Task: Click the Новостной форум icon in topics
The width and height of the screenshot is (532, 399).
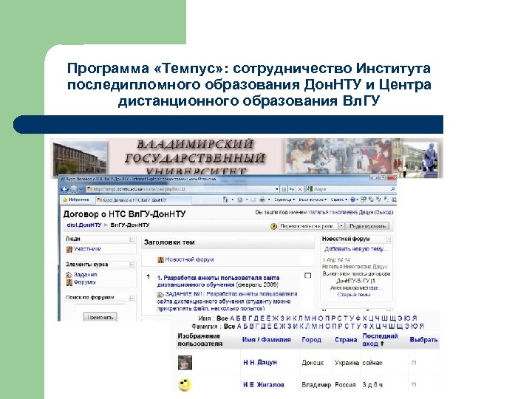Action: pyautogui.click(x=161, y=260)
